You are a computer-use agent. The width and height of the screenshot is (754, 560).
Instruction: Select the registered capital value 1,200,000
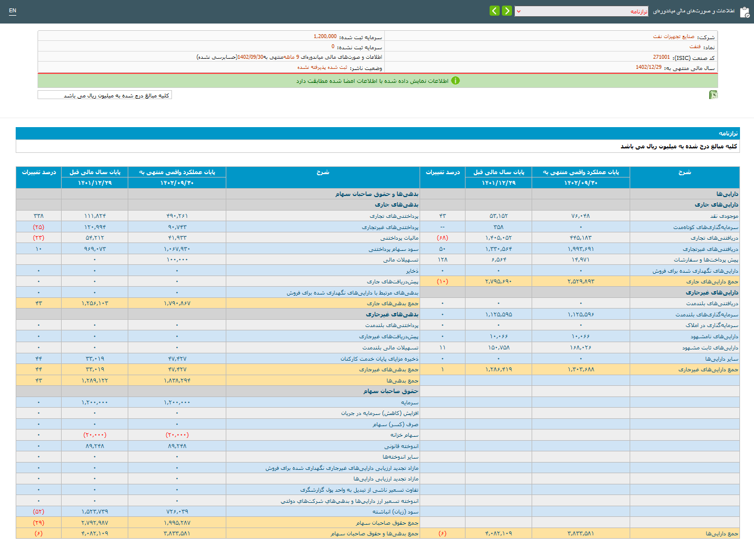click(x=325, y=36)
